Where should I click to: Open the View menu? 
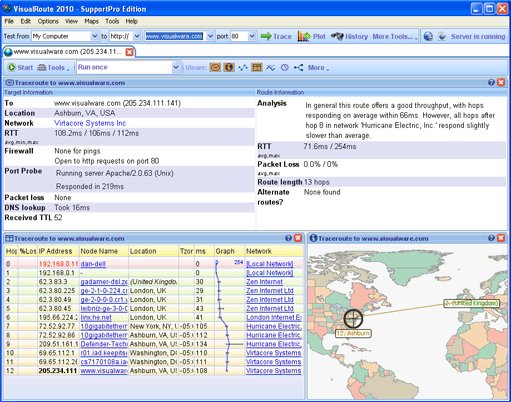tap(71, 21)
